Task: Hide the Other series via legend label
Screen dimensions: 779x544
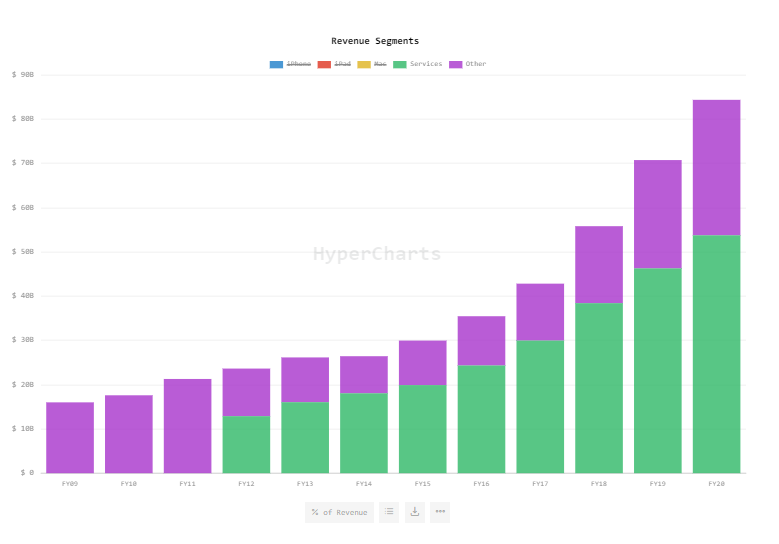Action: click(x=475, y=64)
